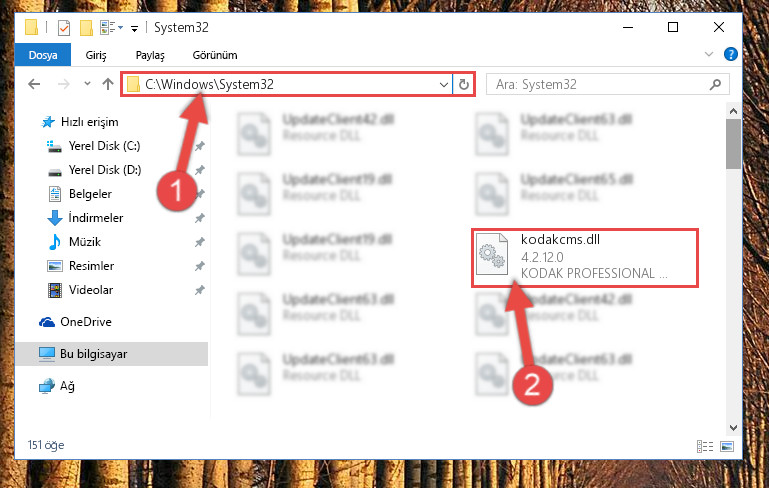Click the Back navigation arrow
769x488 pixels.
pyautogui.click(x=34, y=84)
